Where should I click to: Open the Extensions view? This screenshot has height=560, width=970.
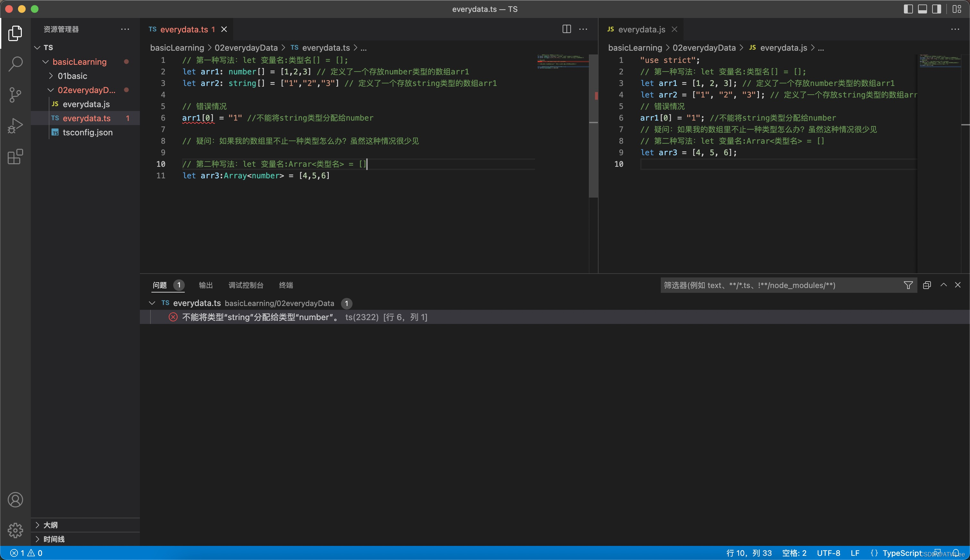15,157
